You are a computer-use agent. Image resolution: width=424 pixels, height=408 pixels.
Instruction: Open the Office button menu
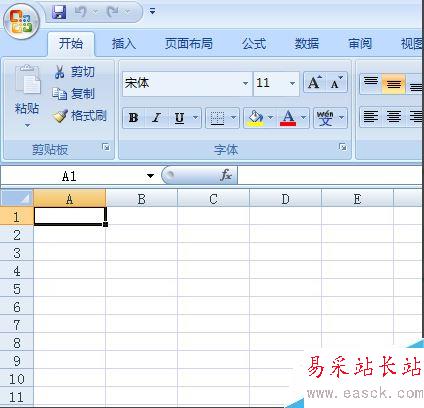(x=21, y=21)
